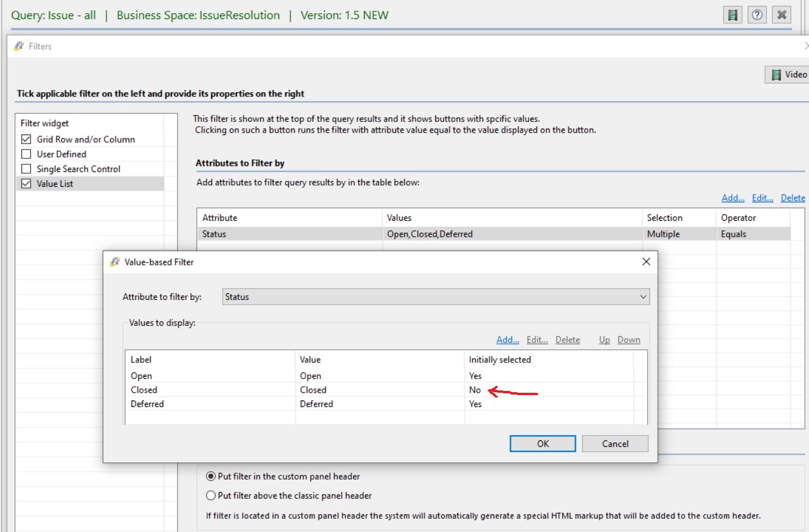Image resolution: width=809 pixels, height=532 pixels.
Task: Enable the User Defined filter checkbox
Action: coord(26,154)
